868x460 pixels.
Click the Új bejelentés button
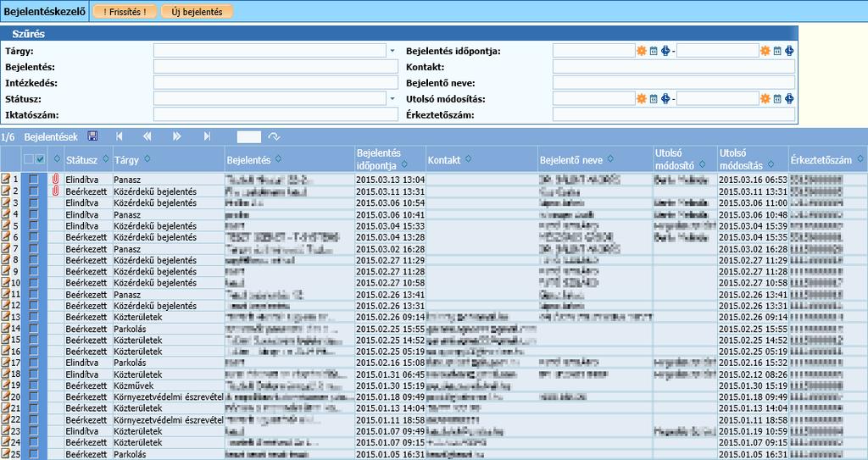197,12
